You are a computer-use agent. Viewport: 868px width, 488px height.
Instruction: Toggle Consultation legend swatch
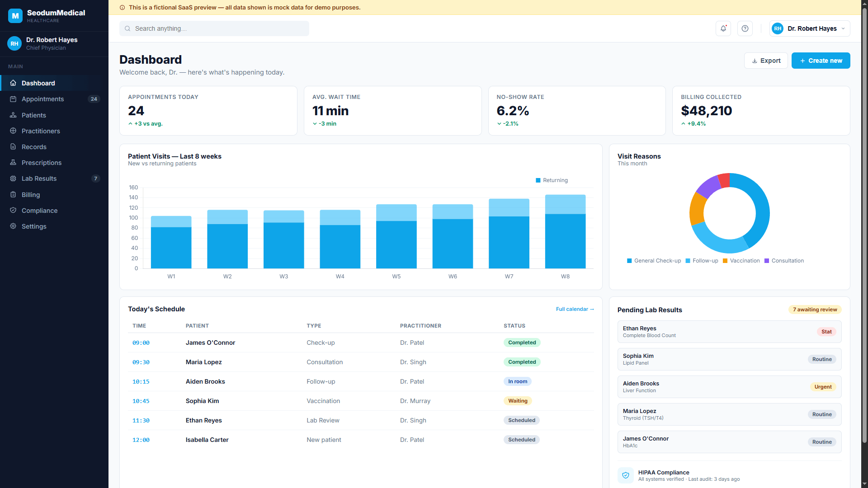(767, 261)
